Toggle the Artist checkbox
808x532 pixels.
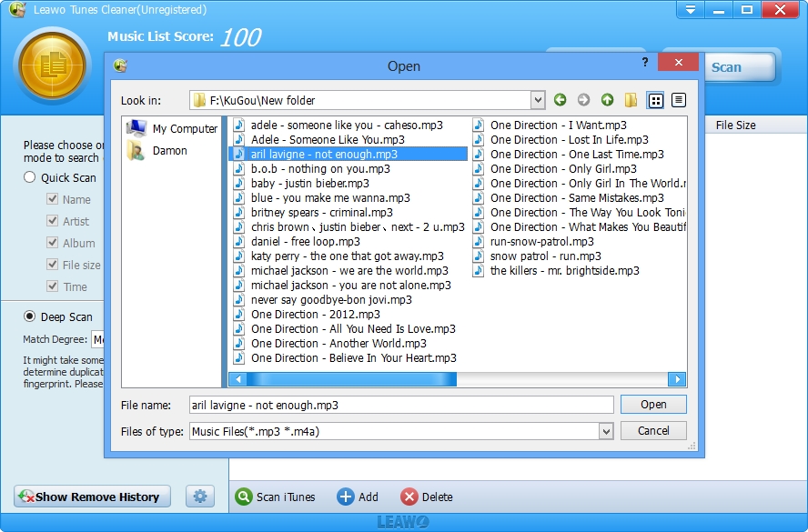coord(53,221)
